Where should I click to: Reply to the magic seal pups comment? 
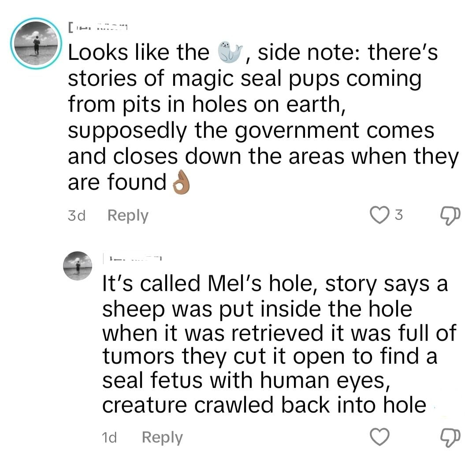tap(128, 216)
